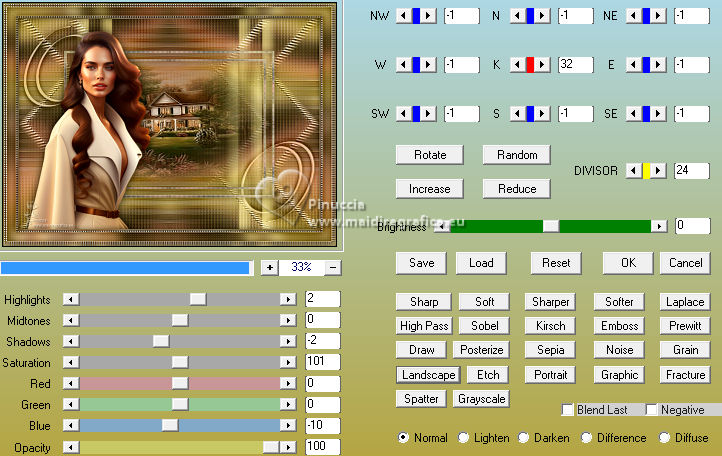Image resolution: width=722 pixels, height=456 pixels.
Task: Load a saved filter preset
Action: [481, 263]
